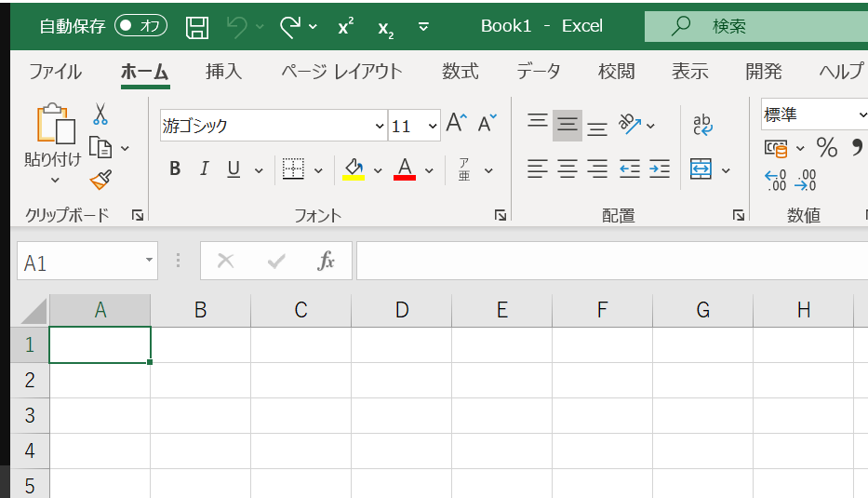
Task: Toggle the AutoSave switch
Action: [140, 26]
